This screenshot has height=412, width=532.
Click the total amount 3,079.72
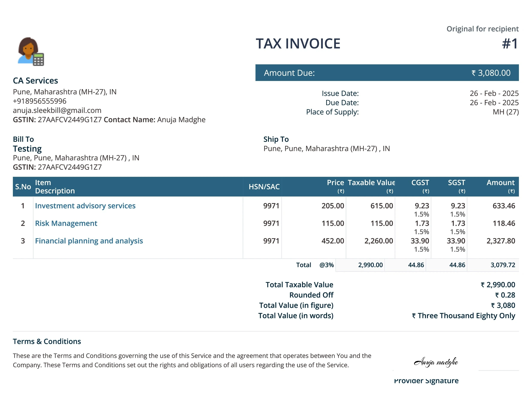point(503,265)
